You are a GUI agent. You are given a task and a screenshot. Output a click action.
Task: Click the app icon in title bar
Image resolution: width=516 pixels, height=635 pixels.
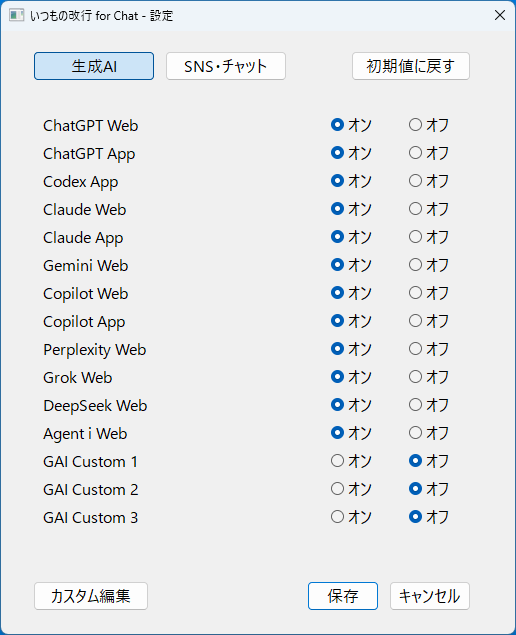[x=17, y=15]
